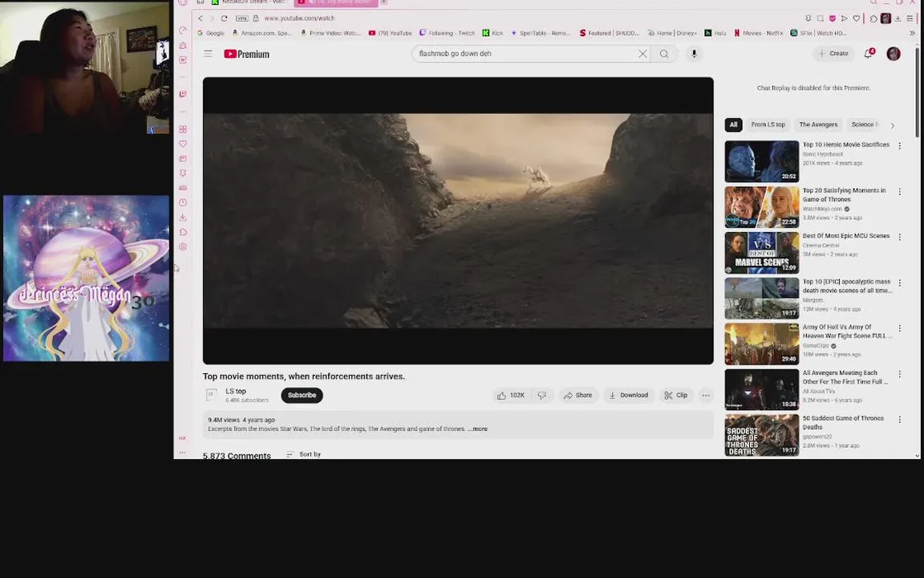The image size is (924, 578).
Task: Open the YouTube hamburger guide menu
Action: coord(208,54)
